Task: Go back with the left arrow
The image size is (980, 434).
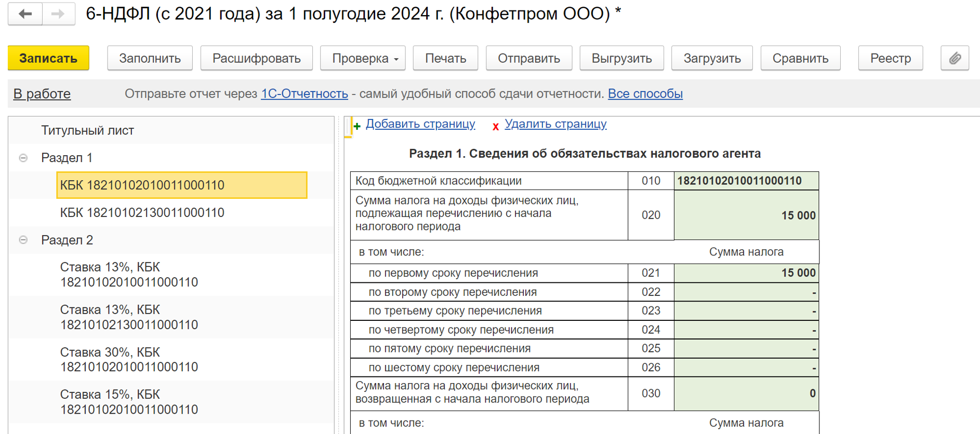Action: 25,14
